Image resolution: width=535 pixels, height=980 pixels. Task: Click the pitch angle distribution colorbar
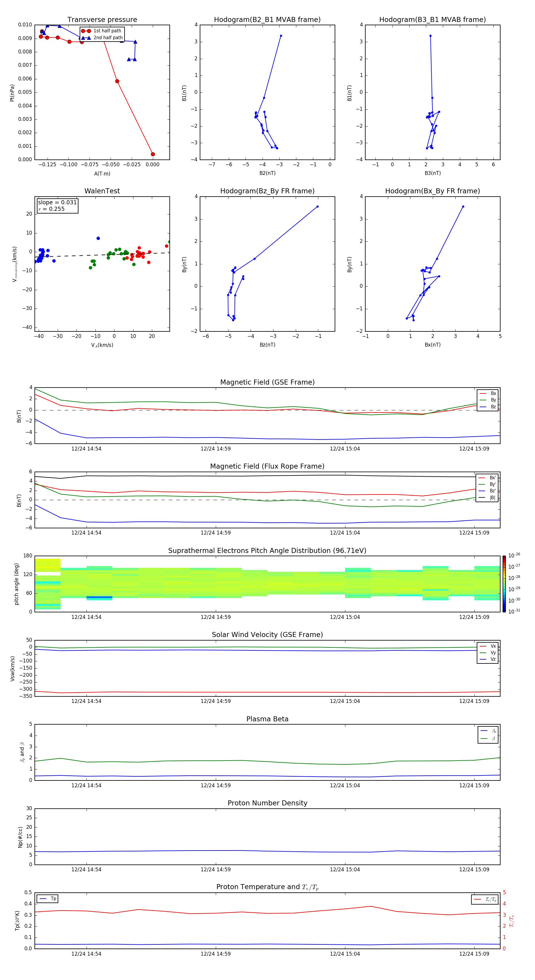pos(504,584)
